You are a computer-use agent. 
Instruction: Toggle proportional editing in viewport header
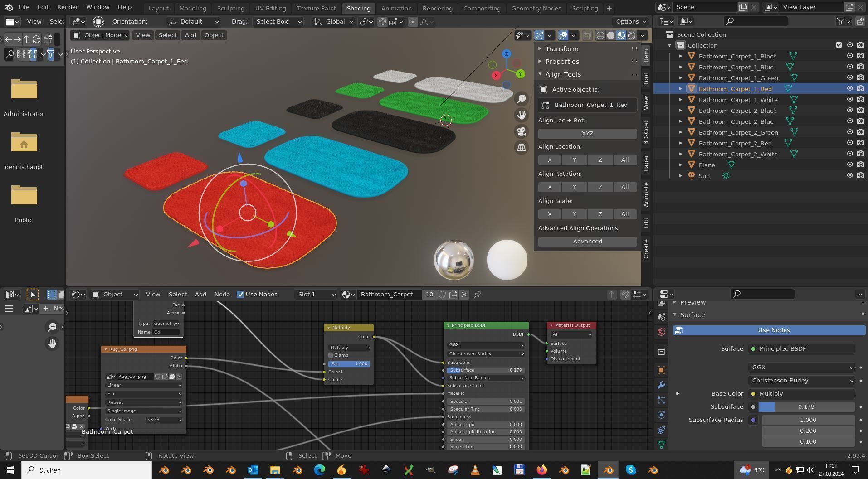tap(413, 22)
